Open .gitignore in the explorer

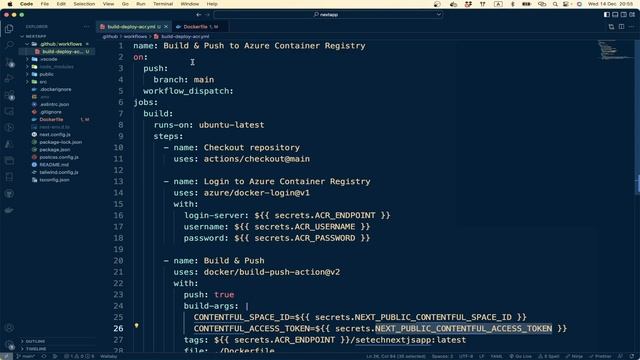click(57, 112)
